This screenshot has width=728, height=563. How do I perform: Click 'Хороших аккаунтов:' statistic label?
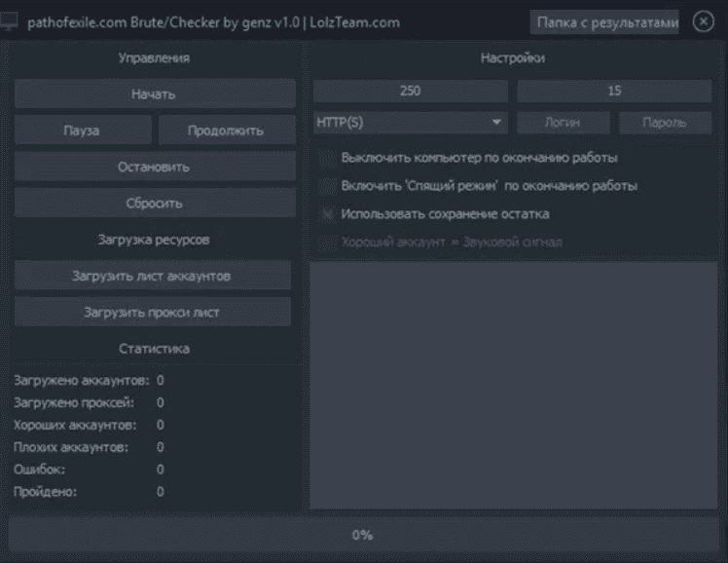(75, 425)
